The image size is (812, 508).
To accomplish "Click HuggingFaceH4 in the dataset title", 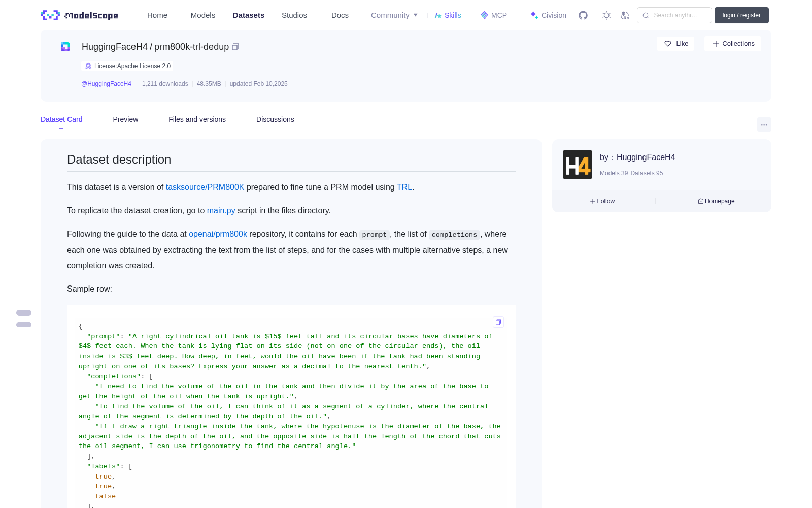I will [115, 47].
